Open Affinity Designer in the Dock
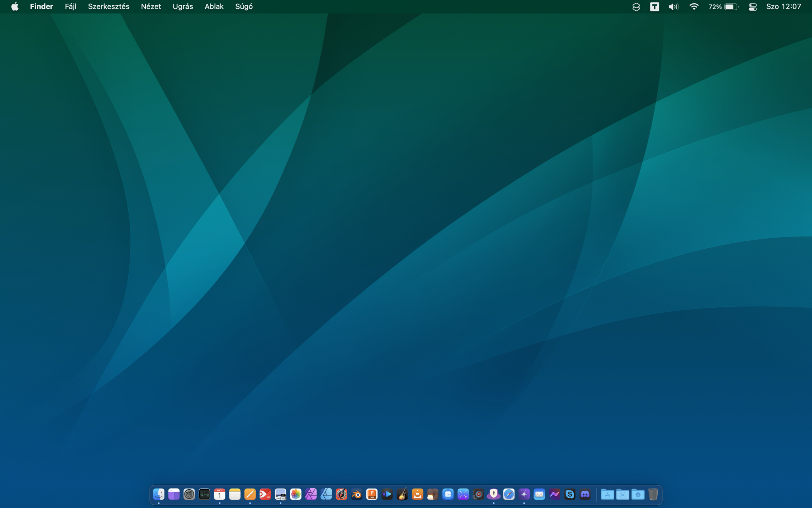The image size is (812, 508). tap(326, 494)
